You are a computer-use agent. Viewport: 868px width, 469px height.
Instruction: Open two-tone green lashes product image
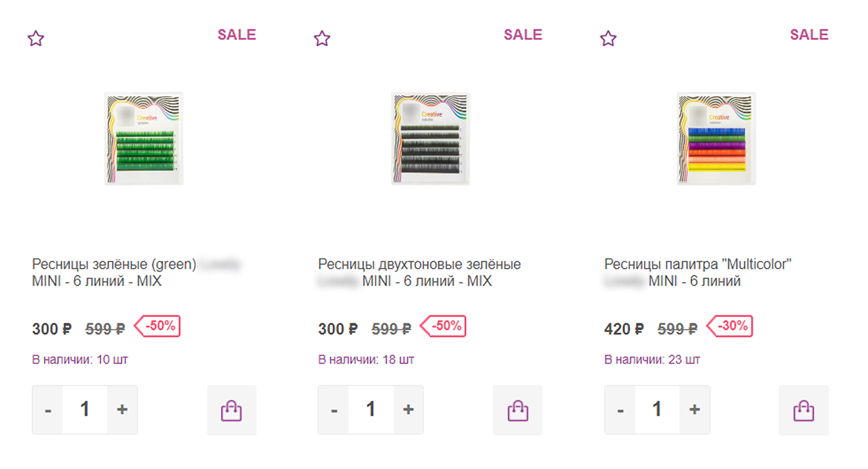pos(430,138)
